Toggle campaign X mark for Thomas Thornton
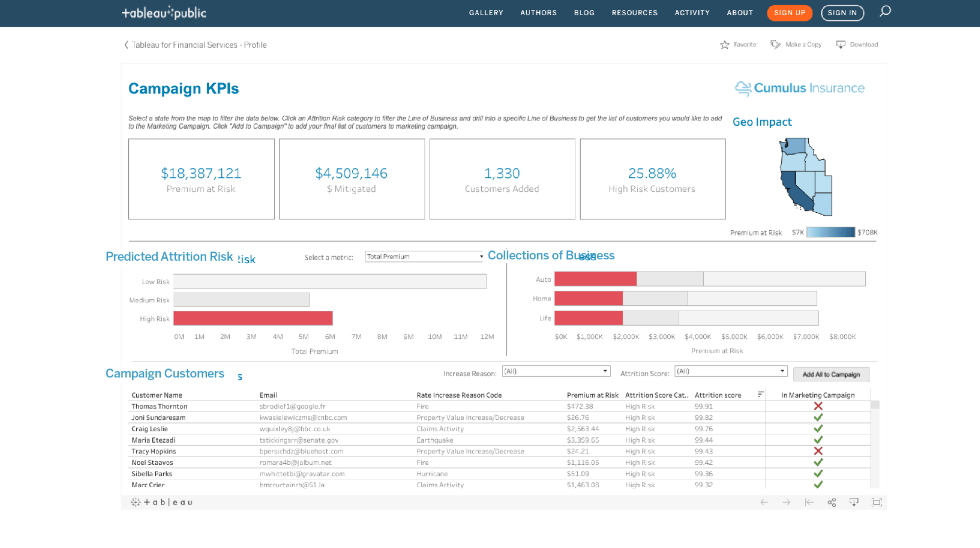The width and height of the screenshot is (980, 548). click(x=818, y=406)
